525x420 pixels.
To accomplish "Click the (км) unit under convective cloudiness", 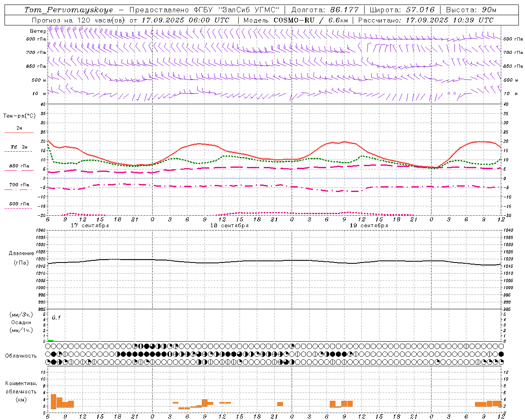I will [21, 399].
